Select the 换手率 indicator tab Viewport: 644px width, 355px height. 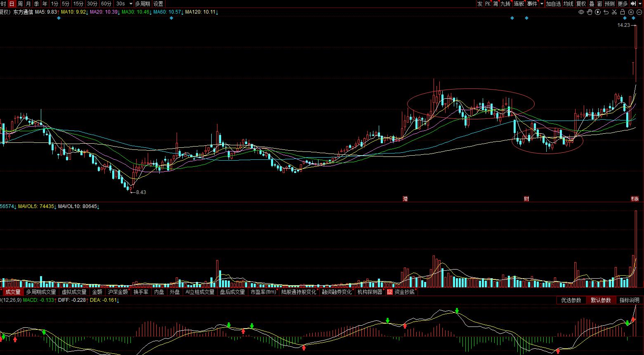[x=141, y=292]
